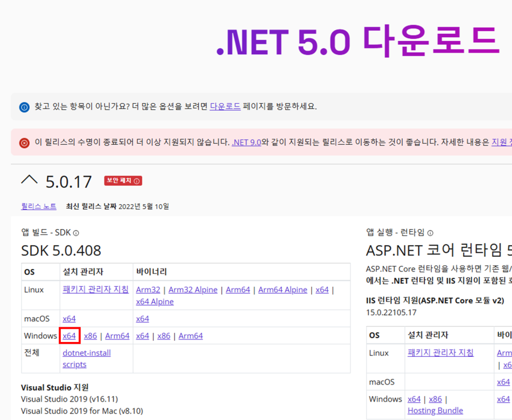Click the .NET 5.0 다운로드 page title
The width and height of the screenshot is (512, 420).
pos(358,41)
